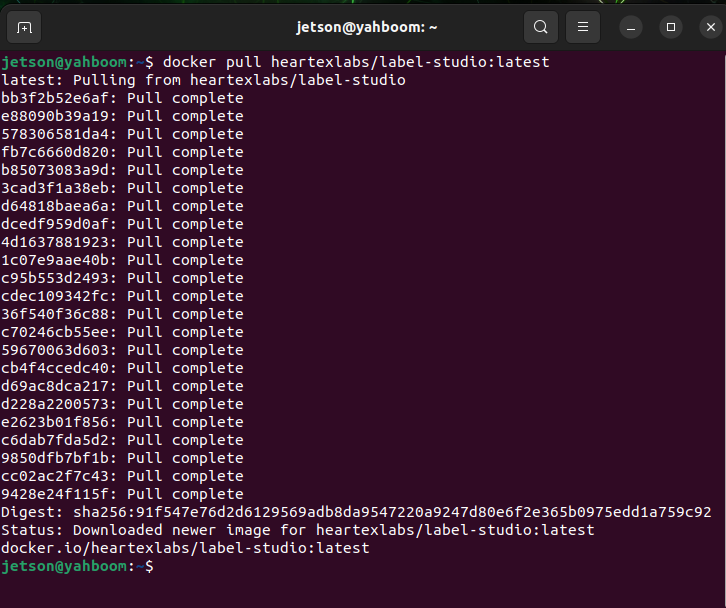Click the bb3f2b52e6af layer line
The width and height of the screenshot is (726, 608).
122,98
